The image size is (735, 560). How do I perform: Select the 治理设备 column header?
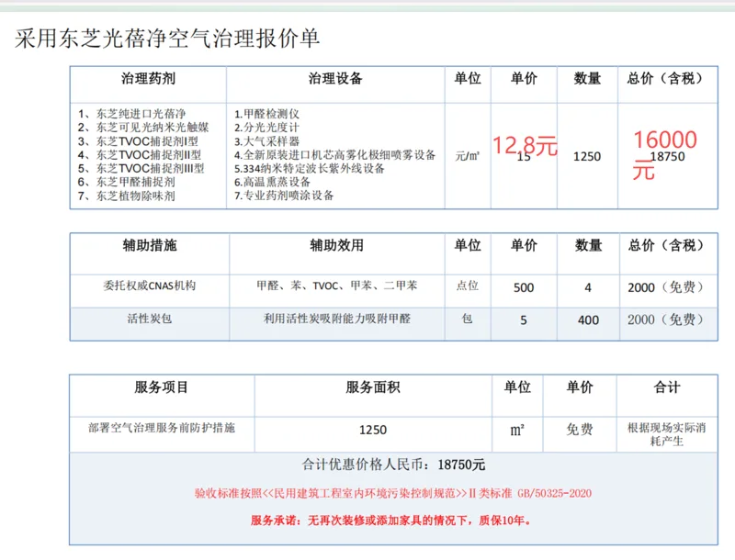point(335,78)
